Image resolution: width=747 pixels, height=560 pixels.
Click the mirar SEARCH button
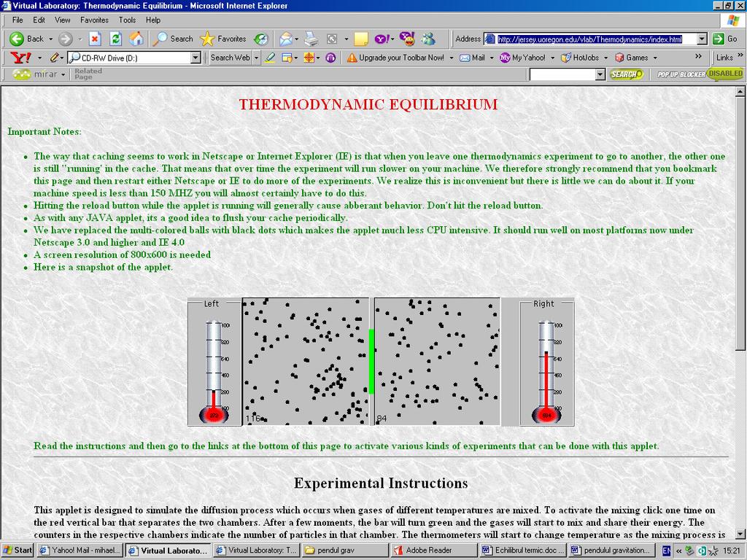coord(627,74)
